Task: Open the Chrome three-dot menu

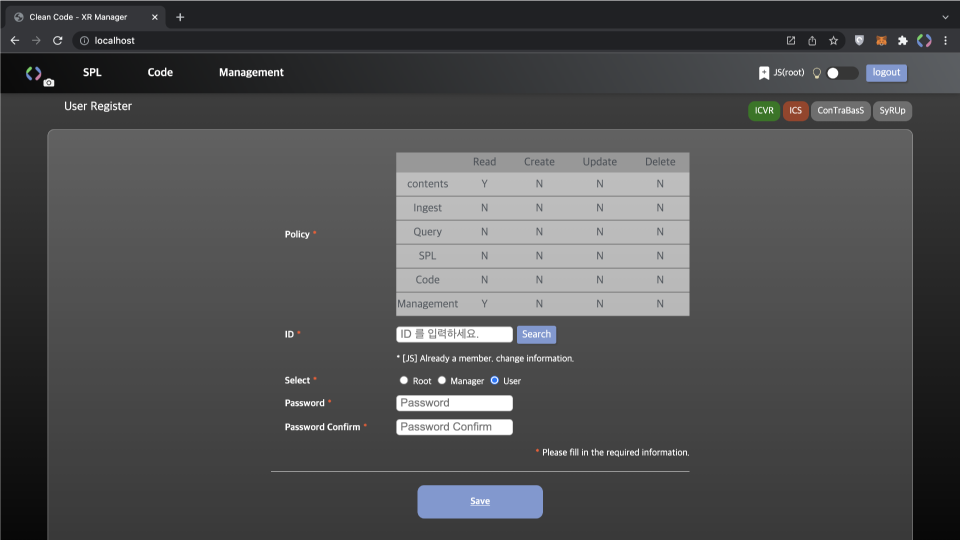Action: click(945, 41)
